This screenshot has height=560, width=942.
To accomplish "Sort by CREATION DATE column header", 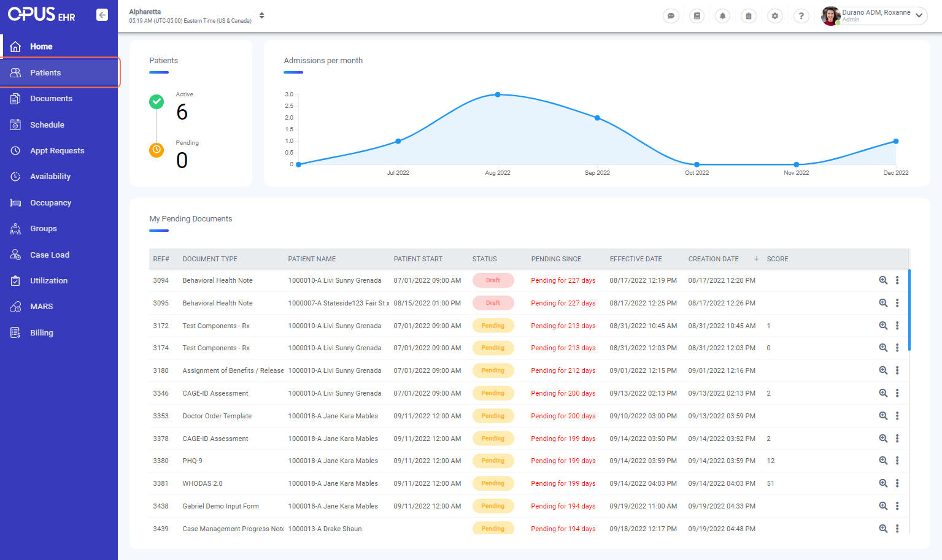I will tap(713, 259).
